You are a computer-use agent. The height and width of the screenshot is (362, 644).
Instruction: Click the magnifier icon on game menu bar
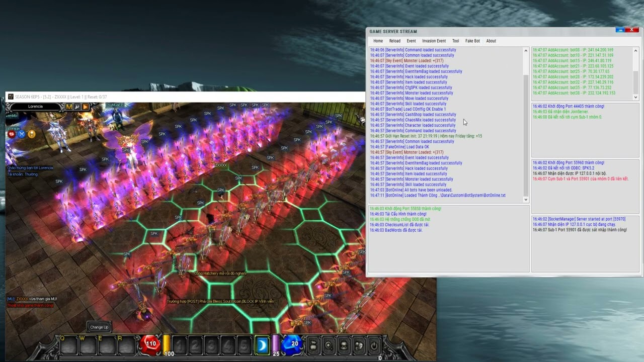[328, 345]
